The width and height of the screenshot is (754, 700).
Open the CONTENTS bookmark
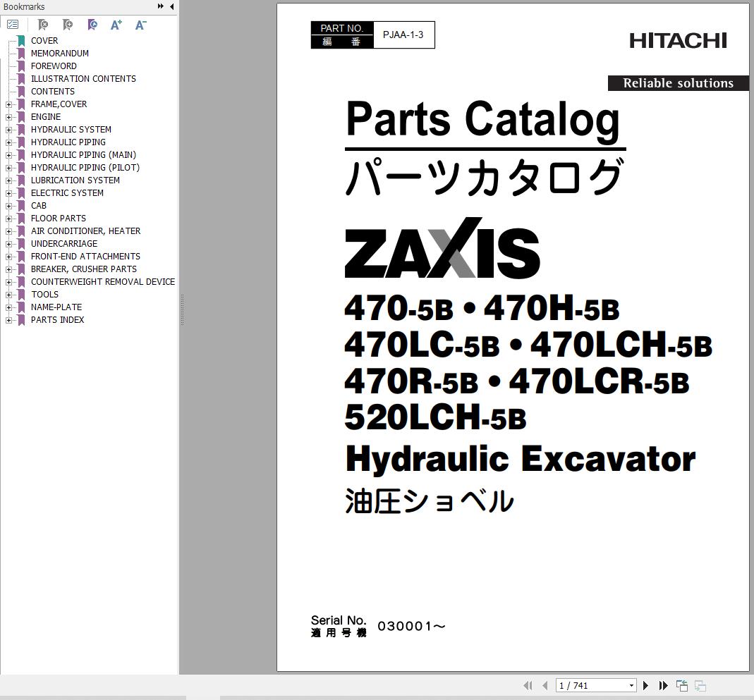pyautogui.click(x=52, y=91)
